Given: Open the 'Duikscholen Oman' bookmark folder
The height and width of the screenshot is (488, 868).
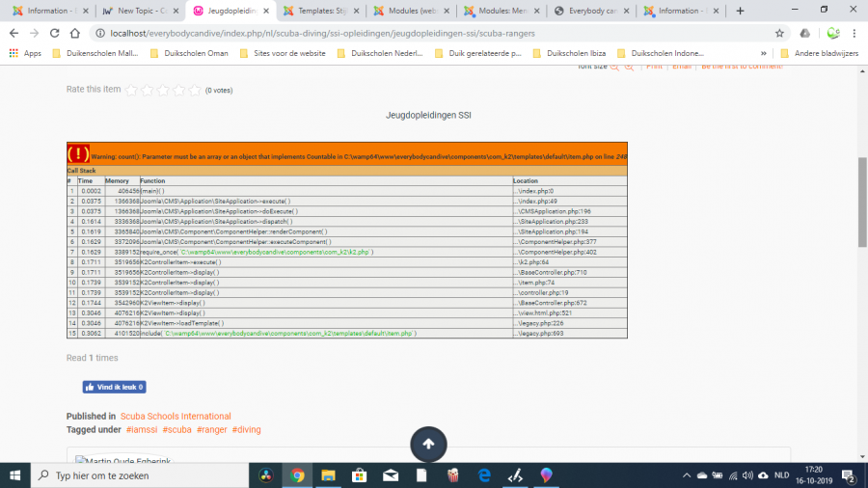Looking at the screenshot, I should 189,53.
